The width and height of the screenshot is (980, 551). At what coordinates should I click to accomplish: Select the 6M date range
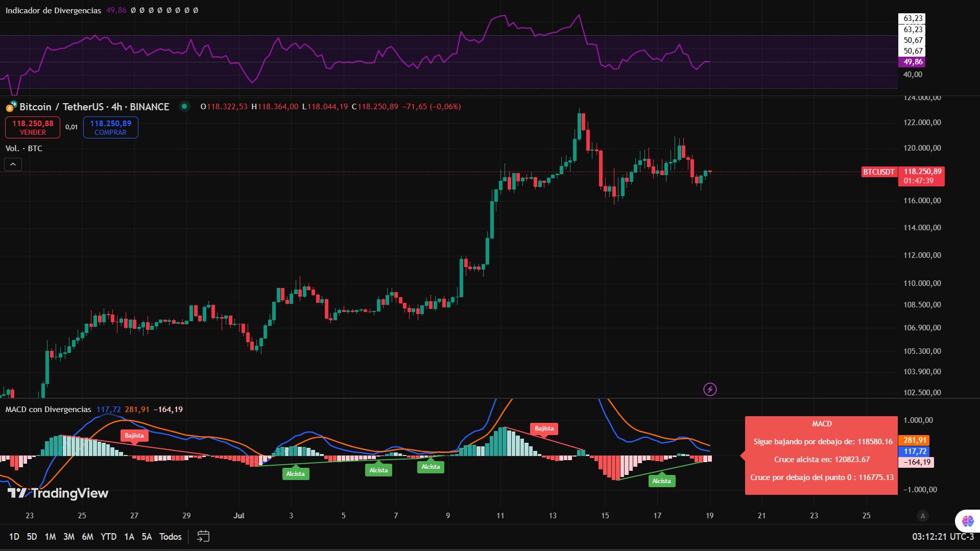[88, 537]
